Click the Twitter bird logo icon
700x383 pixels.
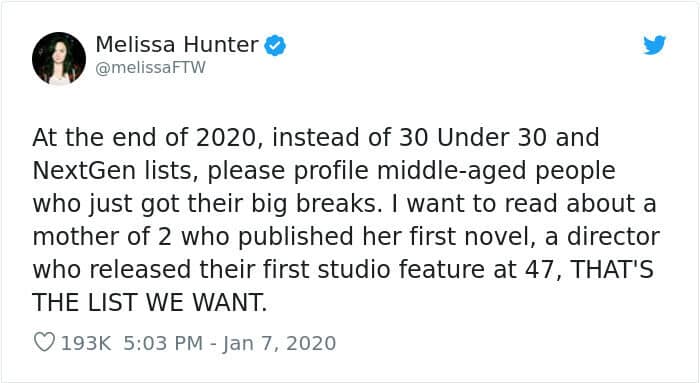tap(654, 45)
